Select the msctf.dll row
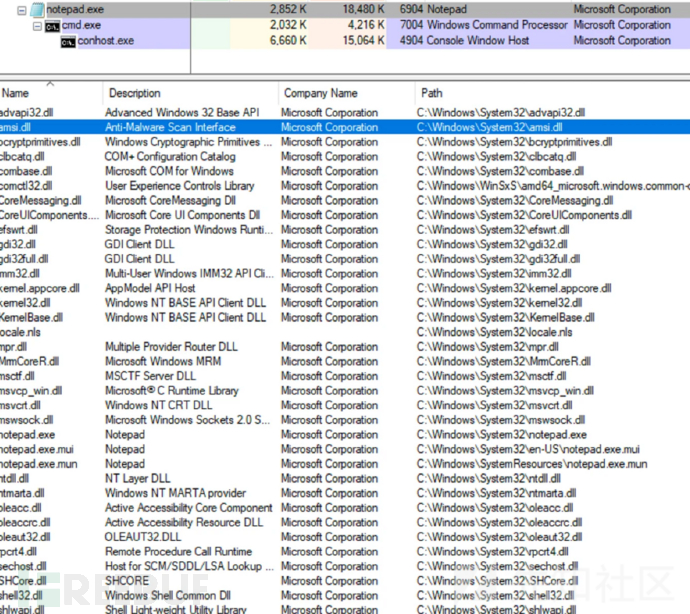Viewport: 690px width, 614px height. tap(345, 376)
